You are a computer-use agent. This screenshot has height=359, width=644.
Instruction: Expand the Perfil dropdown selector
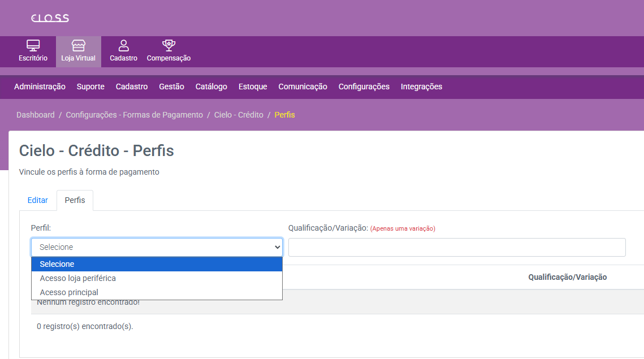tap(157, 247)
